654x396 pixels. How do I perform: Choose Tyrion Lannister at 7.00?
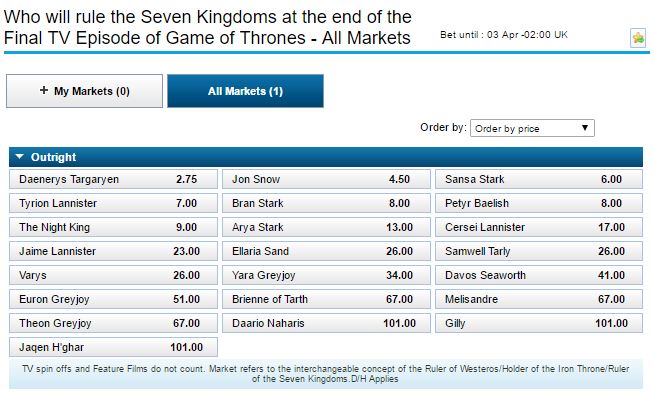(113, 203)
